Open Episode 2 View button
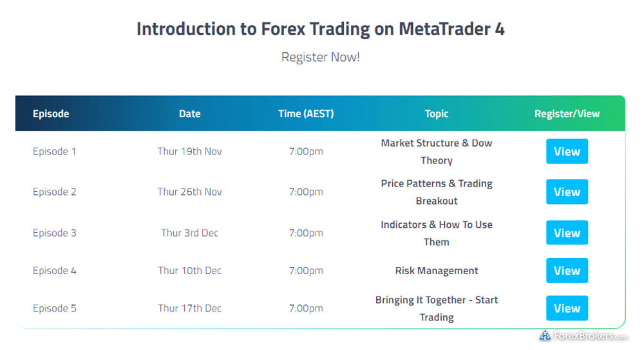This screenshot has height=350, width=644. 567,192
